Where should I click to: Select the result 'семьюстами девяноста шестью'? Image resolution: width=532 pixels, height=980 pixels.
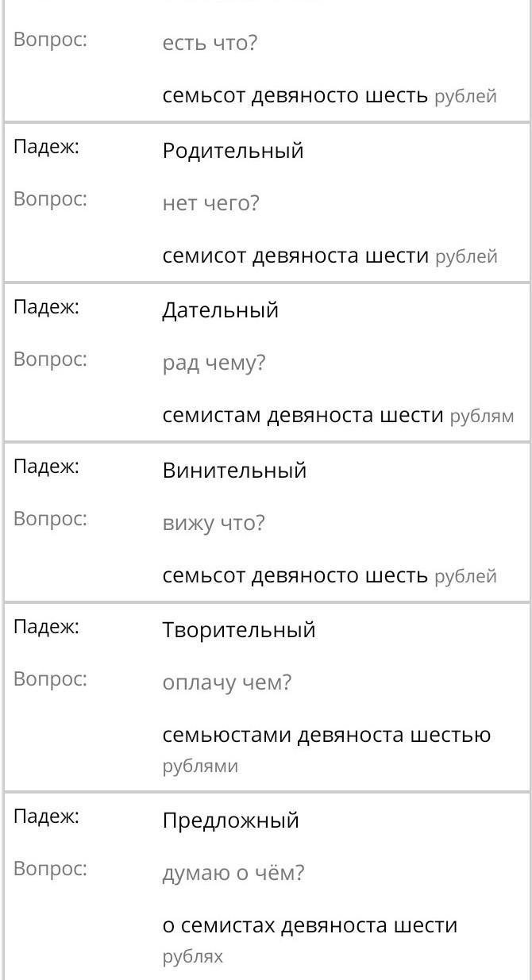[327, 735]
